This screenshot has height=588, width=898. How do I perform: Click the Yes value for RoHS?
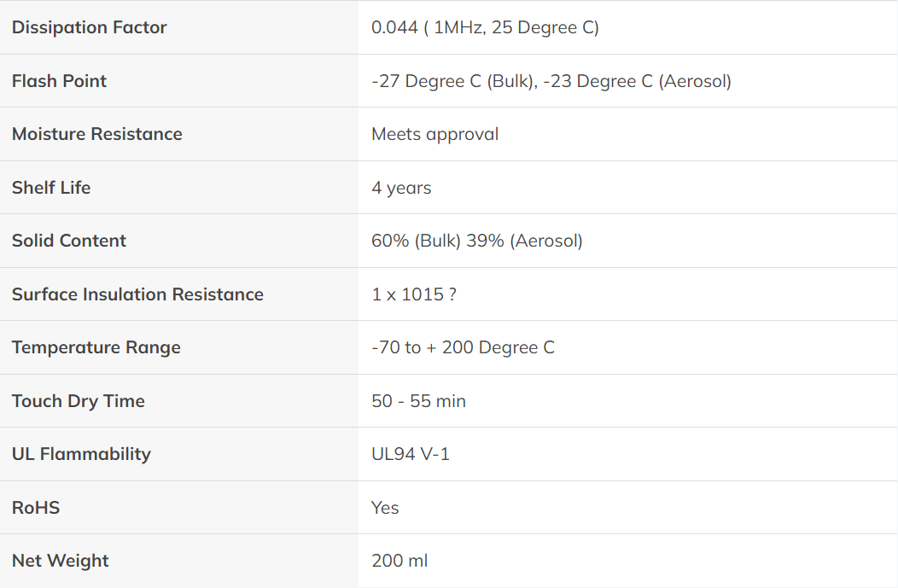tap(385, 508)
